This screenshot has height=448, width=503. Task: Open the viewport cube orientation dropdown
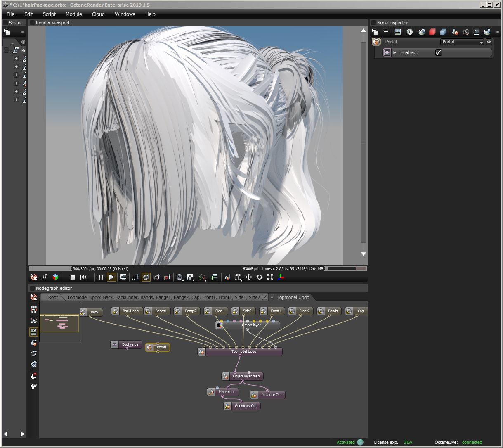(x=238, y=277)
